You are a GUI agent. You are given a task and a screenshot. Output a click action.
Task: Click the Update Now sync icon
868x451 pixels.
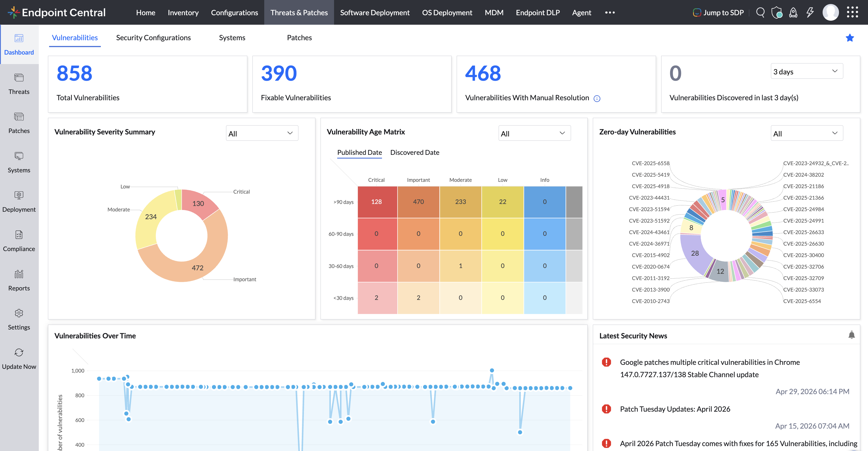click(x=19, y=352)
